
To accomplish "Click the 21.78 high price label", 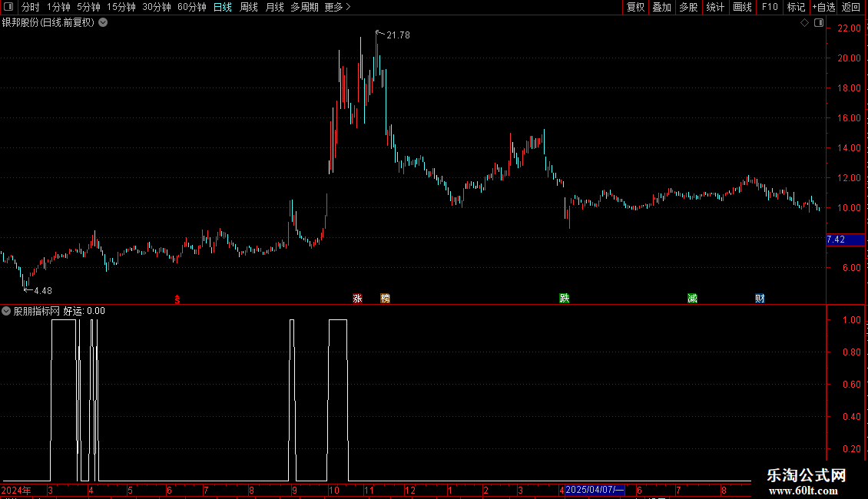I will [398, 35].
